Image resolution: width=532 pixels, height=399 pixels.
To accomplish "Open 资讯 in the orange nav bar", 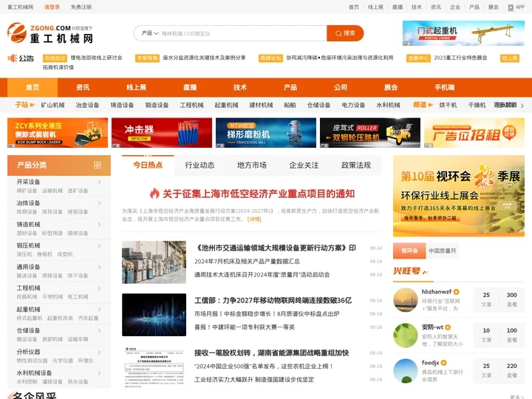I will 83,87.
